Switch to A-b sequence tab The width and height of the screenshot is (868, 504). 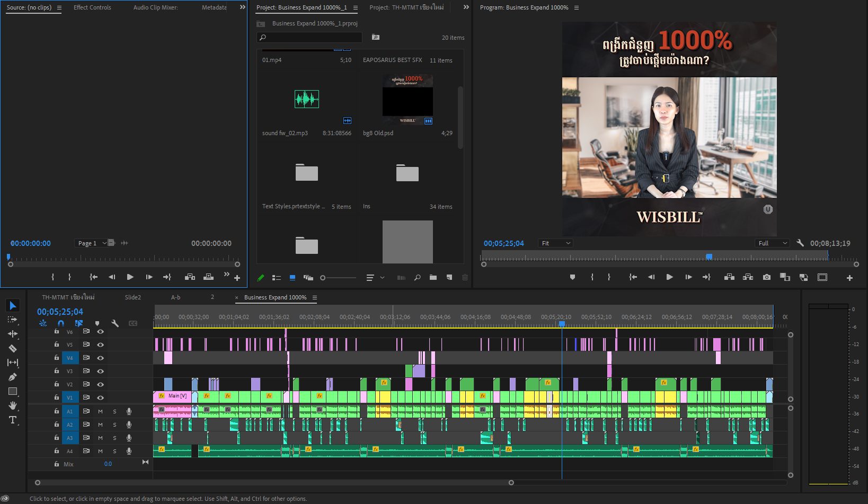pos(175,297)
